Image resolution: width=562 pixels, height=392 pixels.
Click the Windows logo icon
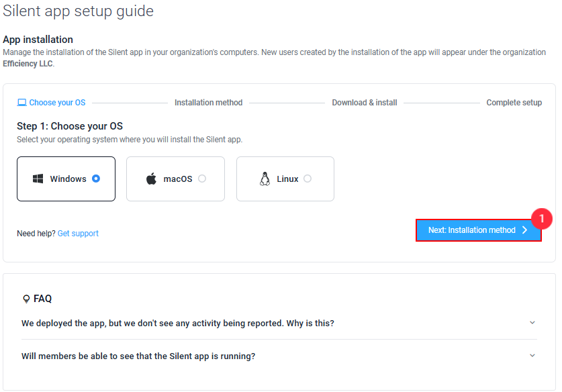pyautogui.click(x=38, y=179)
